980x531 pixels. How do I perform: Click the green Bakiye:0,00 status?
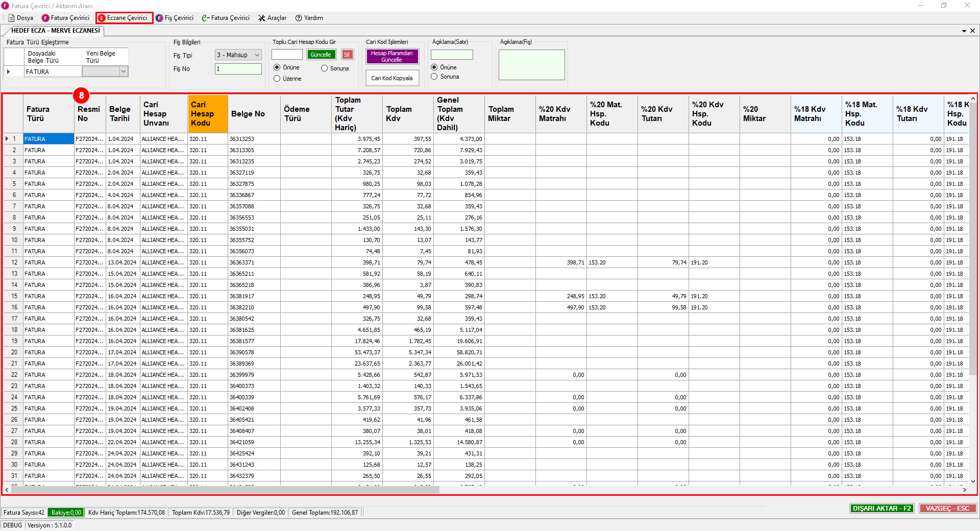(x=66, y=513)
